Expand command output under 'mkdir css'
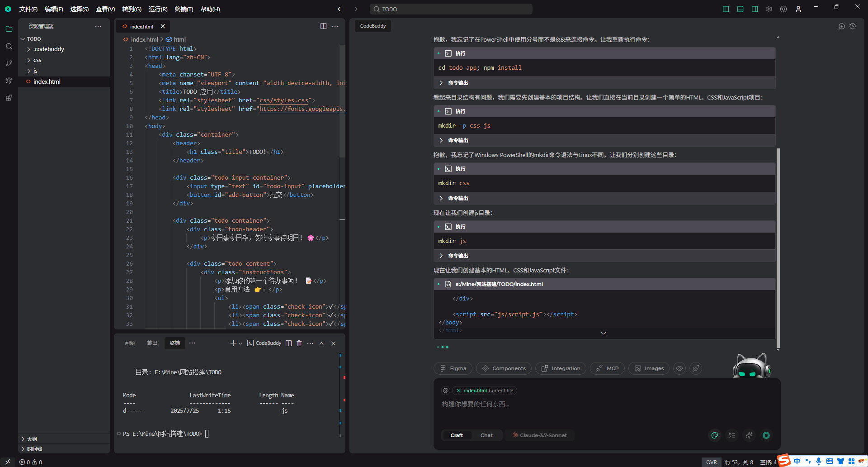The width and height of the screenshot is (868, 467). [x=441, y=198]
